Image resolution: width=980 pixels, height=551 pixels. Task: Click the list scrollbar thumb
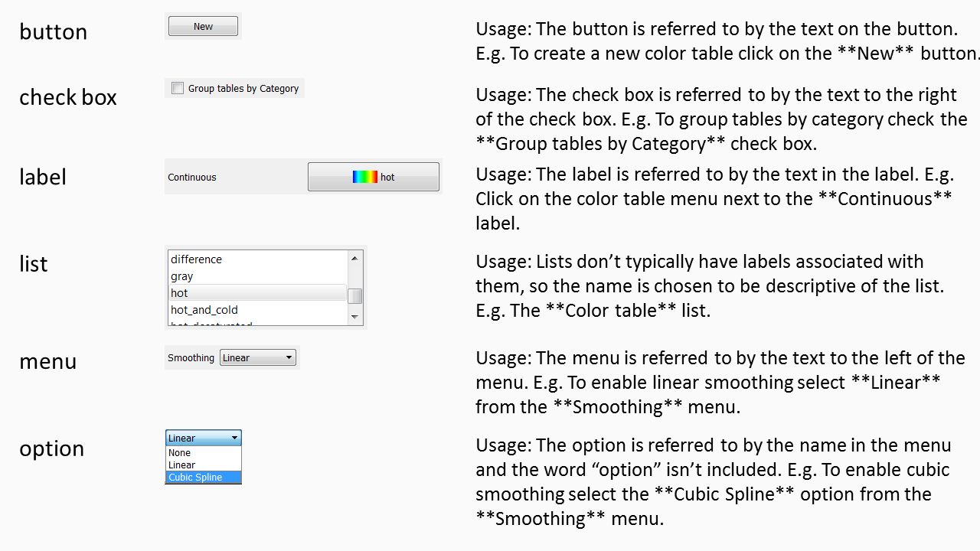click(354, 296)
